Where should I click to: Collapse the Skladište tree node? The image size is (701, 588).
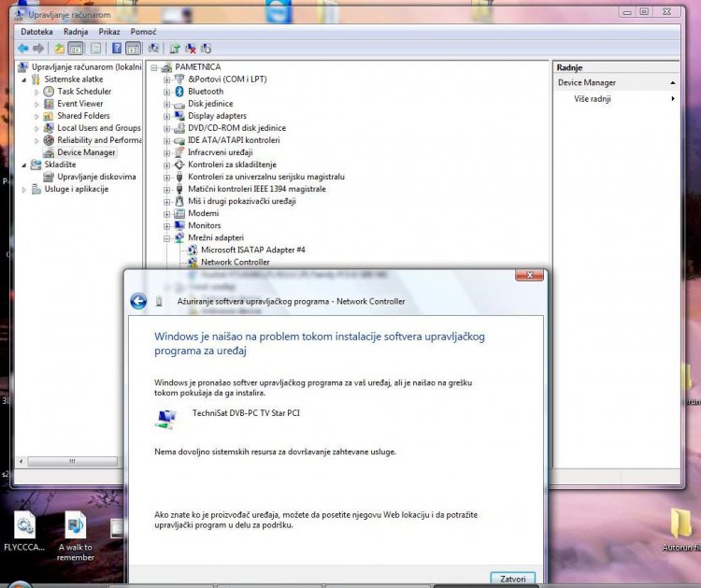point(24,165)
